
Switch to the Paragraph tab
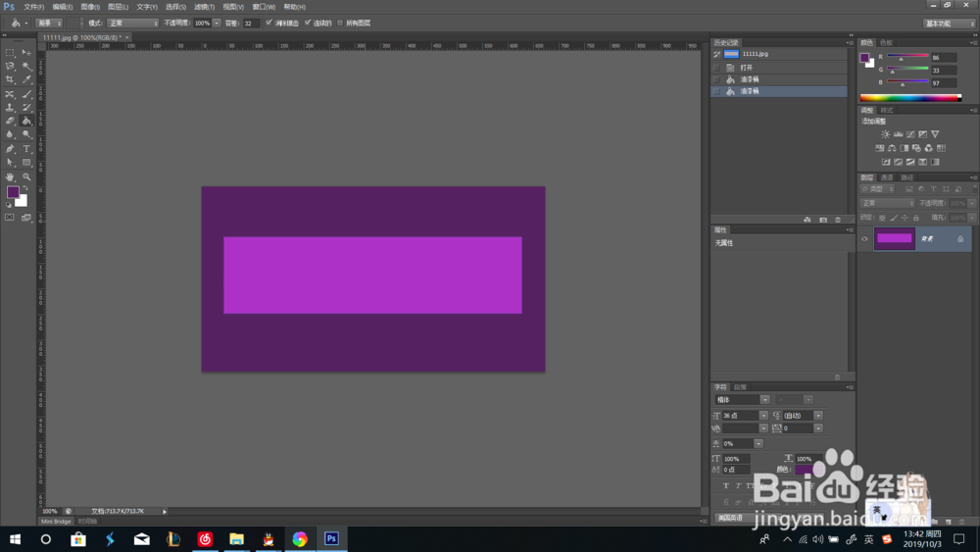[x=741, y=387]
